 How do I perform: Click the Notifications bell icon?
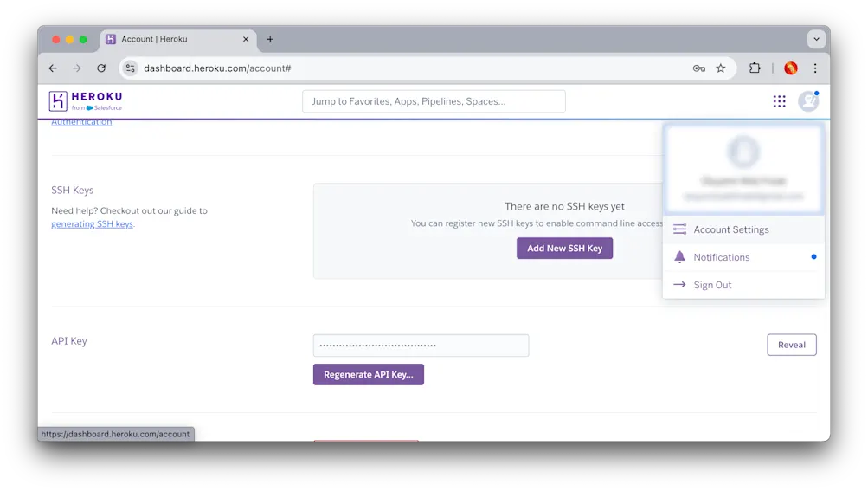pyautogui.click(x=679, y=256)
